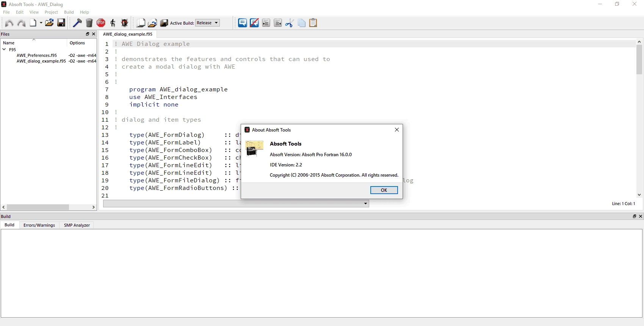Screen dimensions: 644x326
Task: Float the Files panel
Action: [x=88, y=34]
